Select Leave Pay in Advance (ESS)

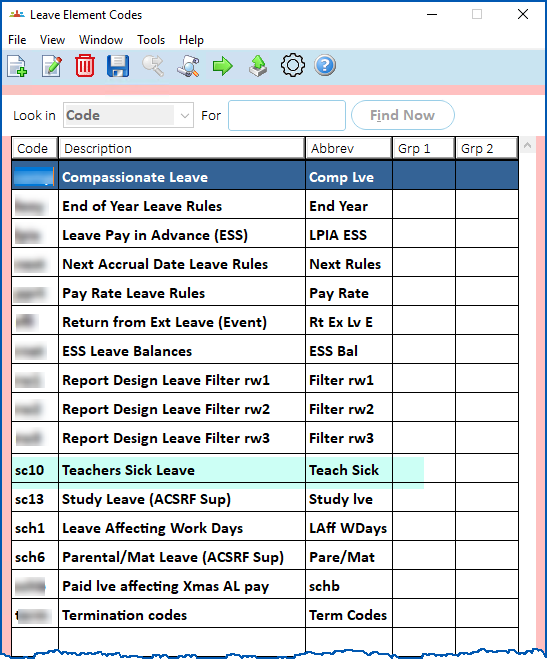265,235
